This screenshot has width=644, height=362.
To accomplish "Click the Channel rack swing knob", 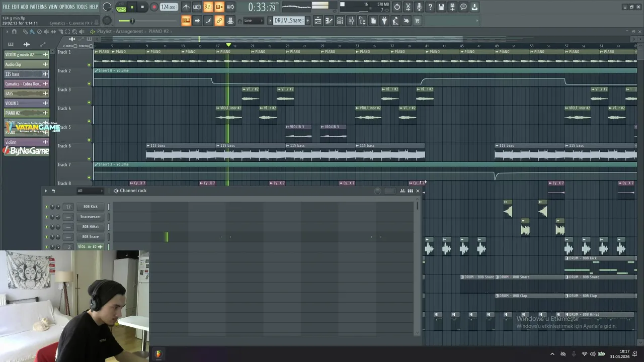I will pyautogui.click(x=378, y=191).
